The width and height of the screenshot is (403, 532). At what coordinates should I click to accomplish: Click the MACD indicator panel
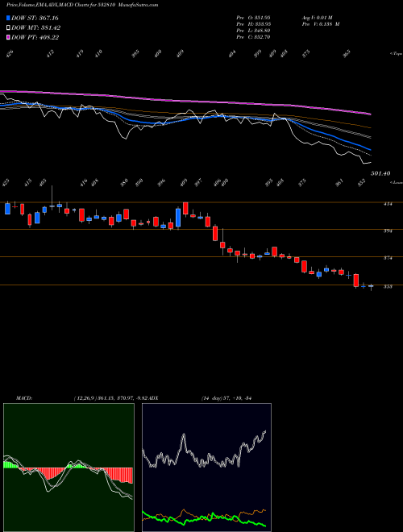69,468
